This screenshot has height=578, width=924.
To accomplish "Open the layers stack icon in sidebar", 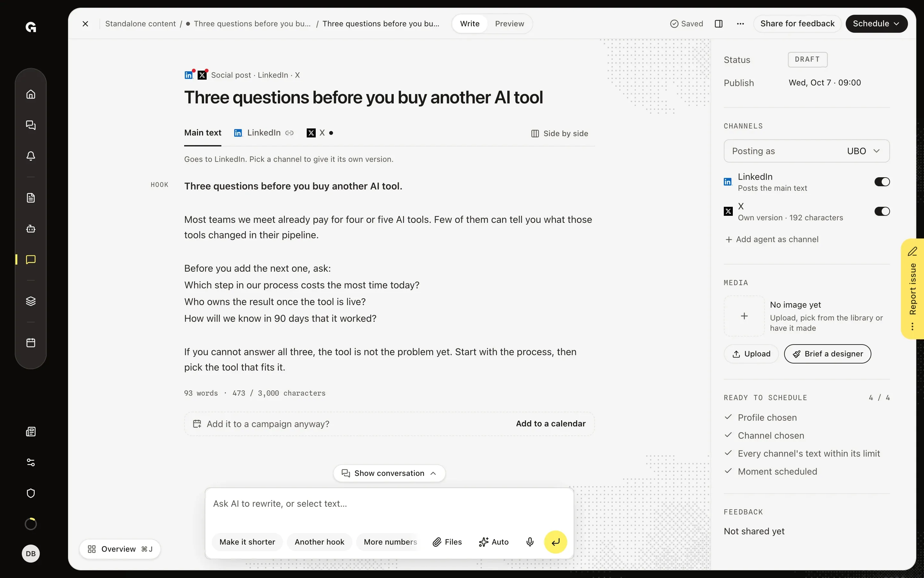I will coord(30,301).
